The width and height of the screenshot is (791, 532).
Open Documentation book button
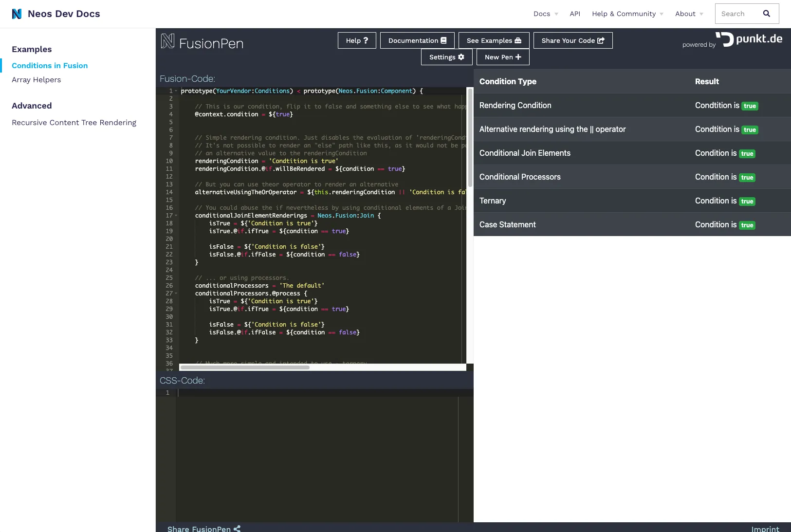417,40
